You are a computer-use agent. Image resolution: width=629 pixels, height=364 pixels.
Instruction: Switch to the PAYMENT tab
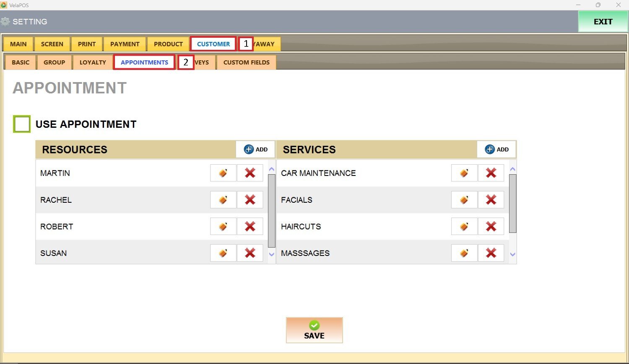click(125, 44)
